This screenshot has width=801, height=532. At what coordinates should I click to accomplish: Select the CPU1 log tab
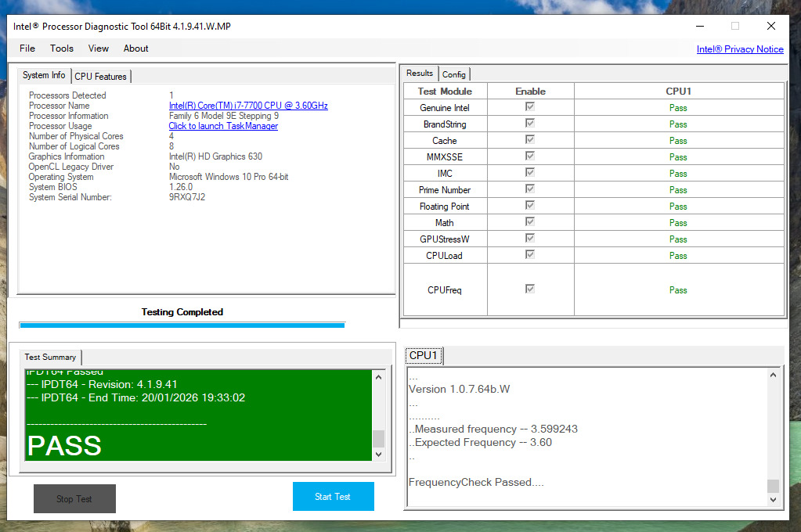(x=424, y=355)
